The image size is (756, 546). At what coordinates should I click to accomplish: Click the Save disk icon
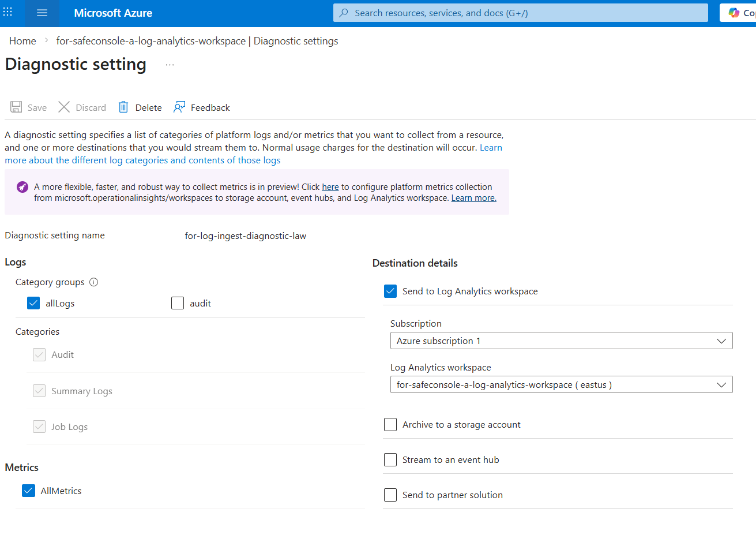(16, 107)
